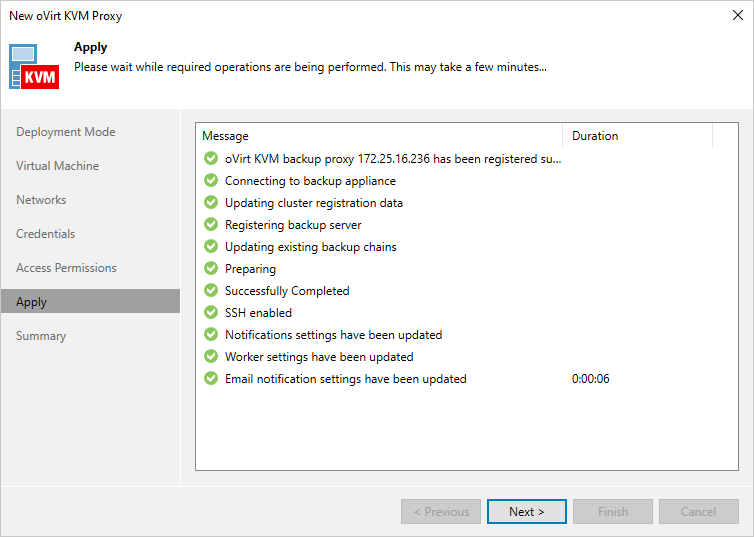Click the Message column header
Screen dimensions: 754x537
coord(379,136)
